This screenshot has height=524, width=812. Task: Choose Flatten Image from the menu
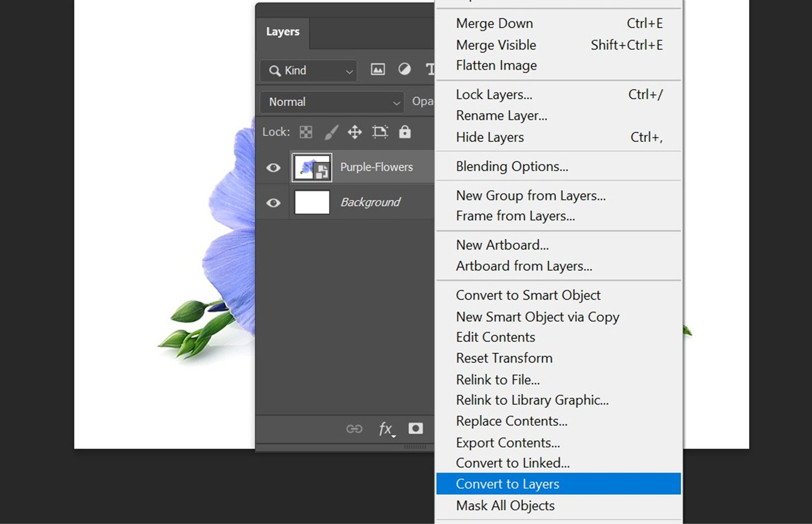[x=496, y=65]
